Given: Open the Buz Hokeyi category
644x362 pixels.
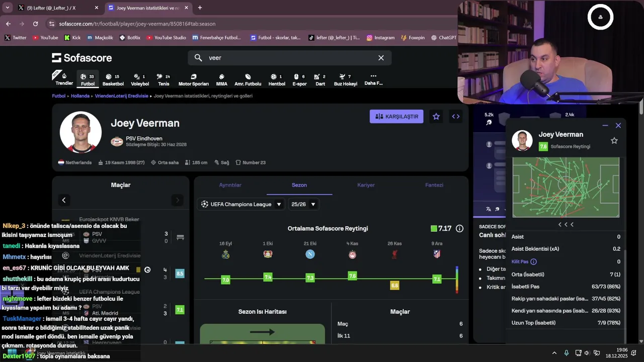Looking at the screenshot, I should coord(345,79).
